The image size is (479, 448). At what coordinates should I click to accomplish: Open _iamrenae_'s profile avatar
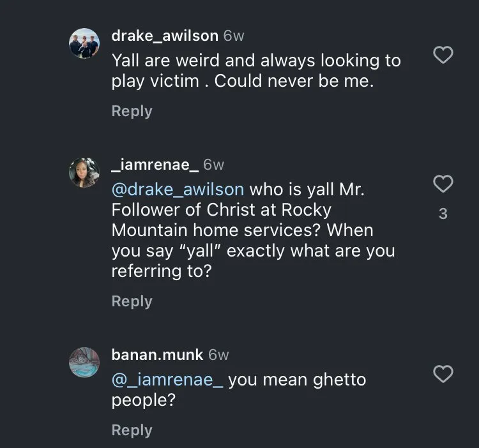click(x=84, y=172)
